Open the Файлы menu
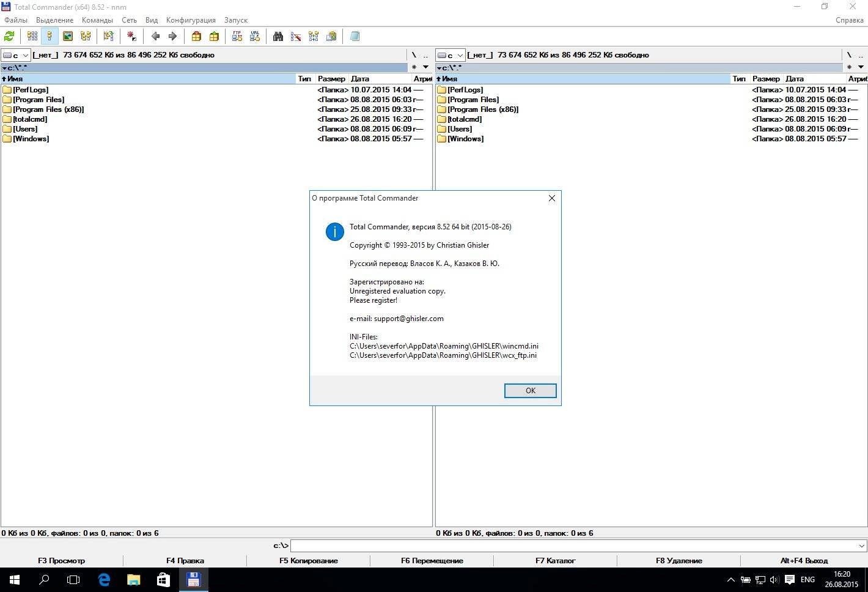The width and height of the screenshot is (868, 592). [x=16, y=20]
